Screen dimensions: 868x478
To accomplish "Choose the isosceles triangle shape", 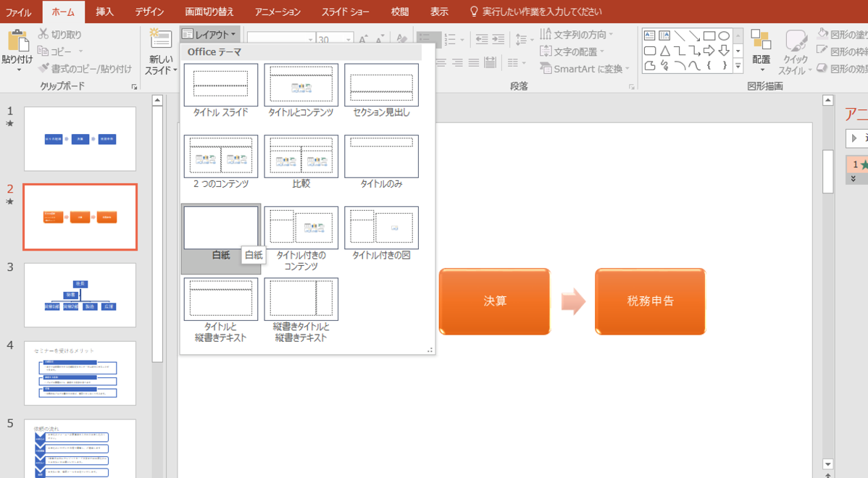I will pos(665,51).
